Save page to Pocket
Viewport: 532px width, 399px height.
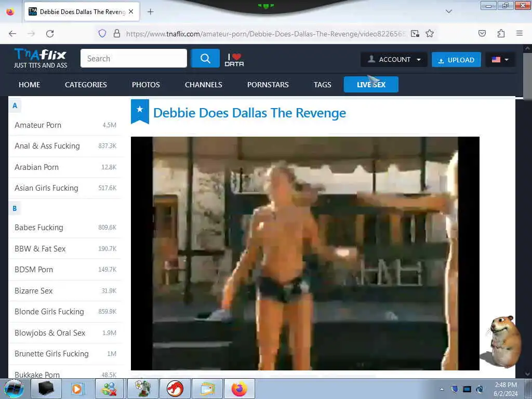[482, 33]
